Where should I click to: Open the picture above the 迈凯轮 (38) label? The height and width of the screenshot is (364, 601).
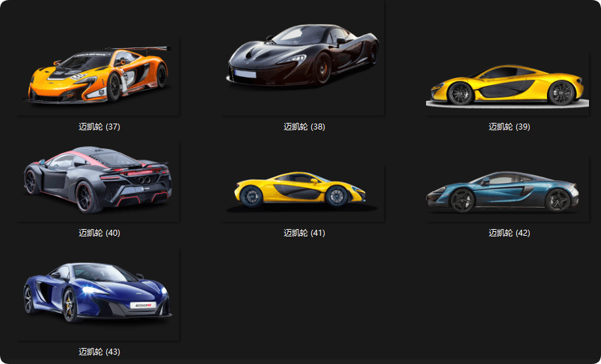pos(303,57)
